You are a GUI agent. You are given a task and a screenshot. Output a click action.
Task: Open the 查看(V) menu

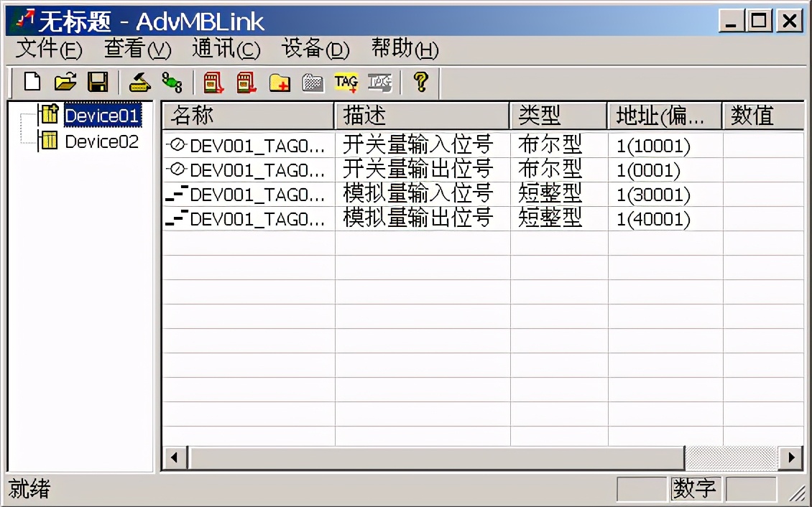[137, 49]
